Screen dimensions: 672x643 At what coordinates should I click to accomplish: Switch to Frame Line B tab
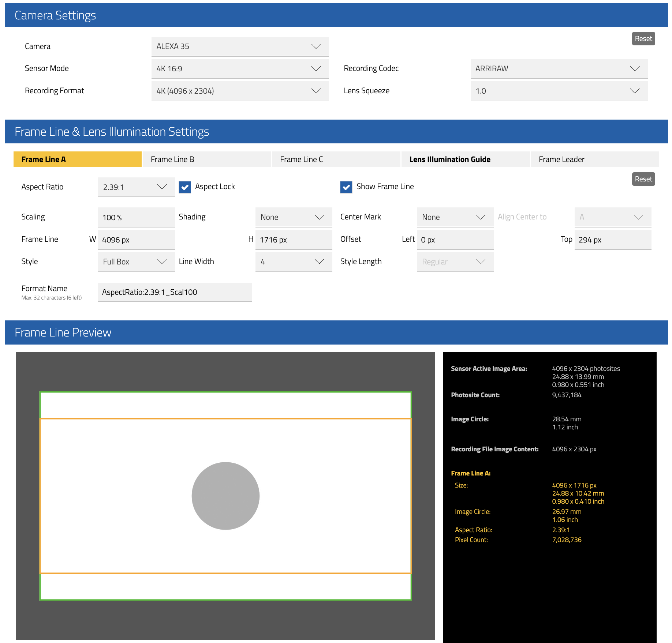pyautogui.click(x=207, y=159)
